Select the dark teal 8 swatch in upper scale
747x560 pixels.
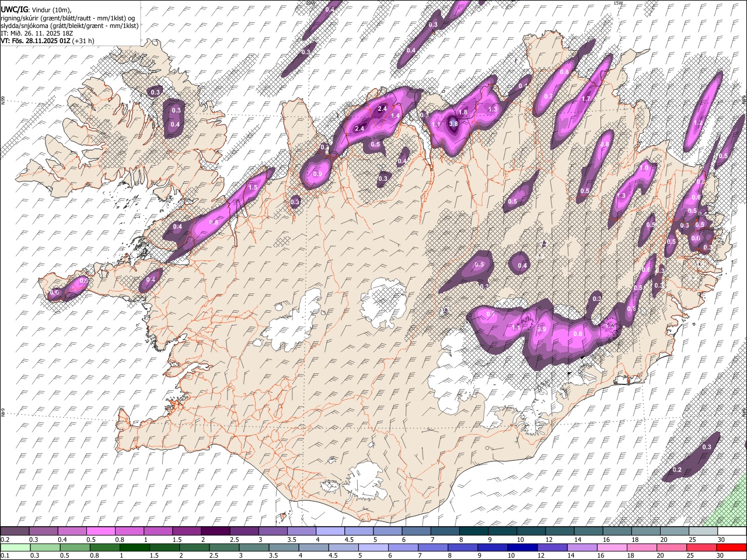474,531
